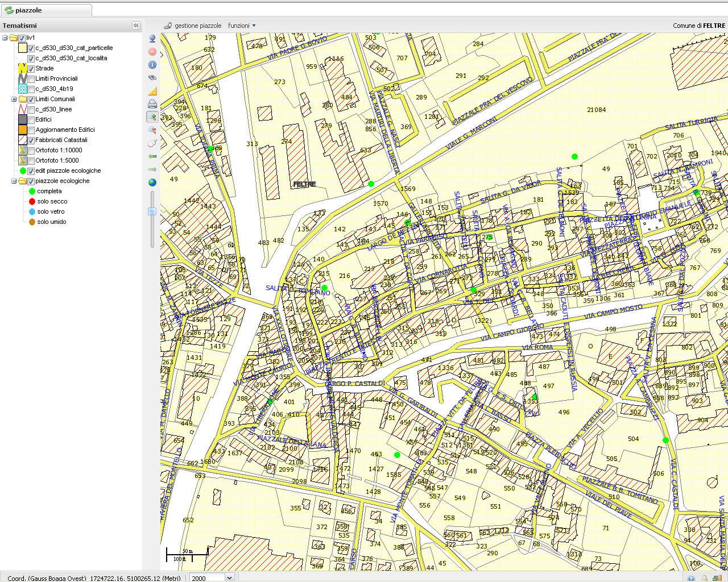
Task: Select the zoom in magnifier tool
Action: click(x=152, y=117)
